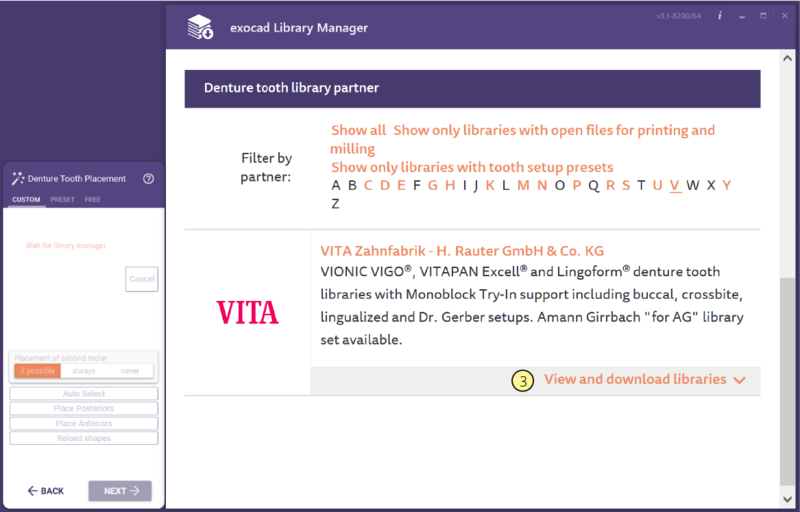Click the magic wand Denture Tooth Placement icon
Screen dimensions: 800x512
[x=18, y=178]
